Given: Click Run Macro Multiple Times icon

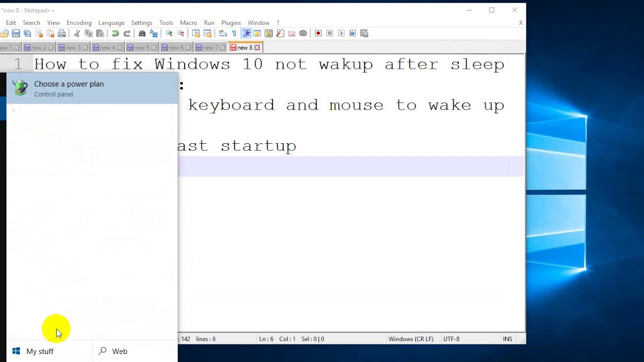Looking at the screenshot, I should 352,33.
